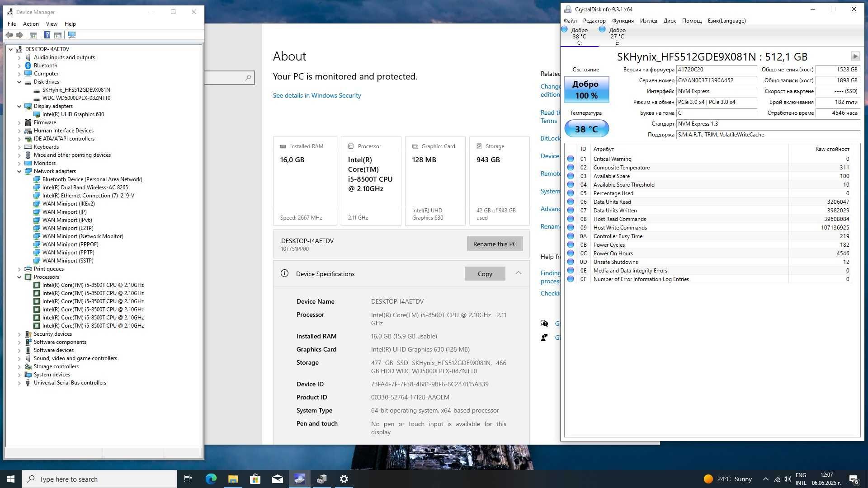Image resolution: width=868 pixels, height=488 pixels.
Task: Click the Critical Warning status circle
Action: 571,159
